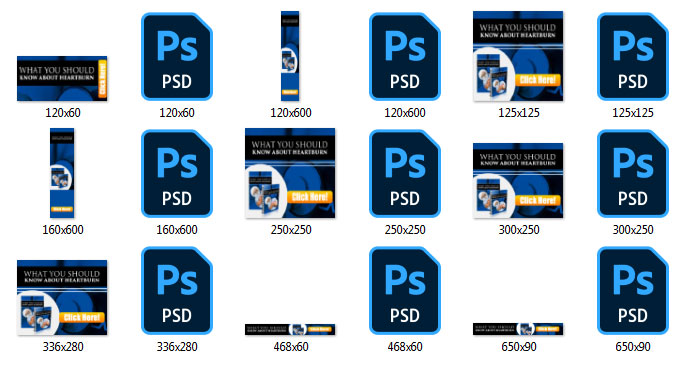Screen dimensions: 688x377
Task: Click the 250x250 filename under the PSD icon
Action: pos(405,230)
